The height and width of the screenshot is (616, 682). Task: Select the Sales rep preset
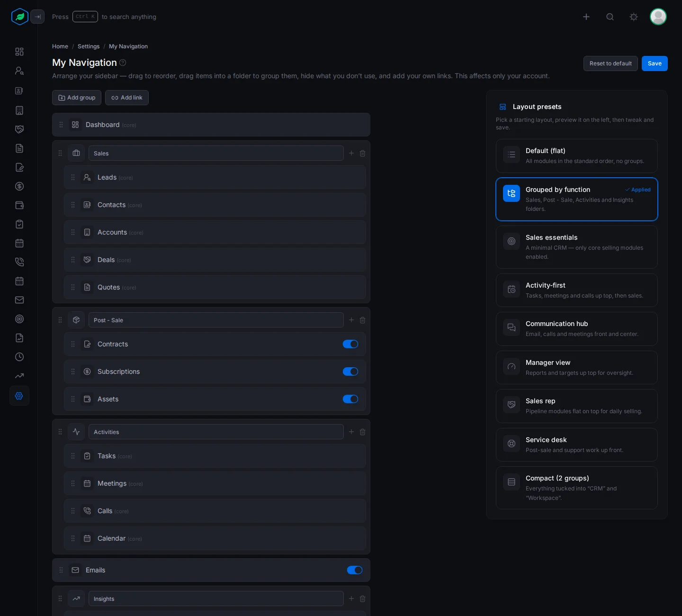tap(577, 406)
